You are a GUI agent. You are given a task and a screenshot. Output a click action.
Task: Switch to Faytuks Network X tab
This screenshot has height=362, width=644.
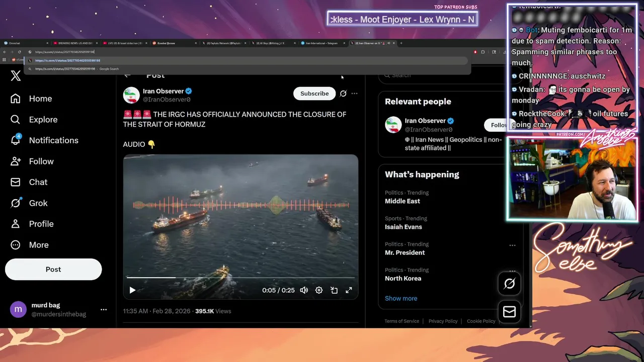[x=224, y=43]
